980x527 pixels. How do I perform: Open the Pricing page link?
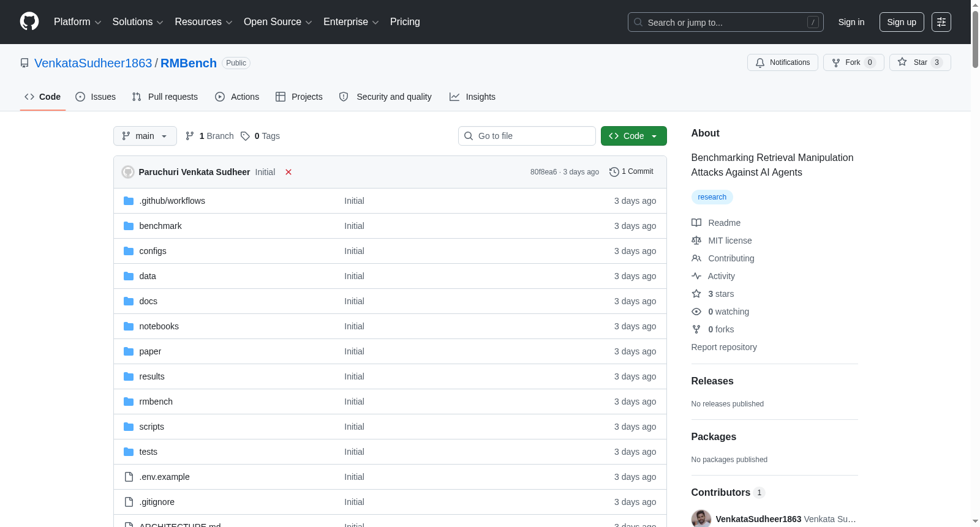405,22
